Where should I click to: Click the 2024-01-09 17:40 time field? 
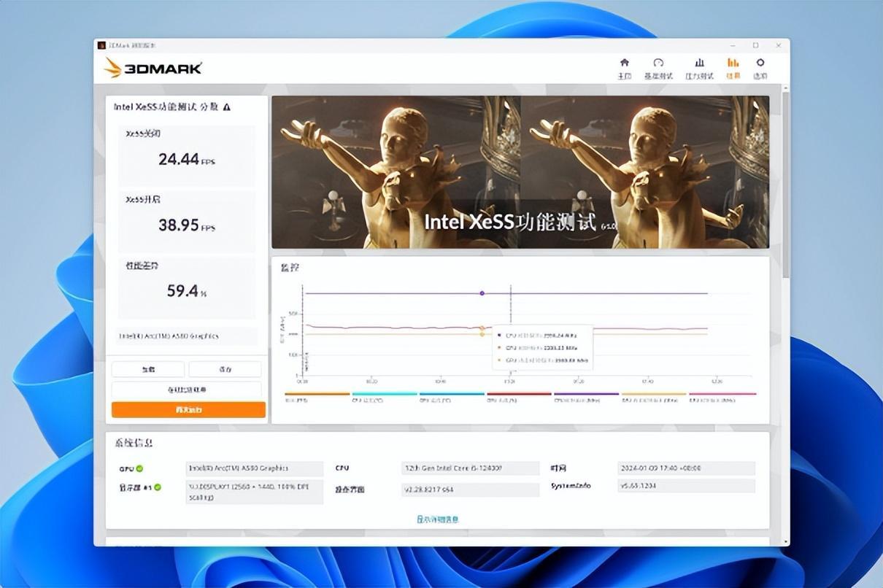pyautogui.click(x=686, y=468)
